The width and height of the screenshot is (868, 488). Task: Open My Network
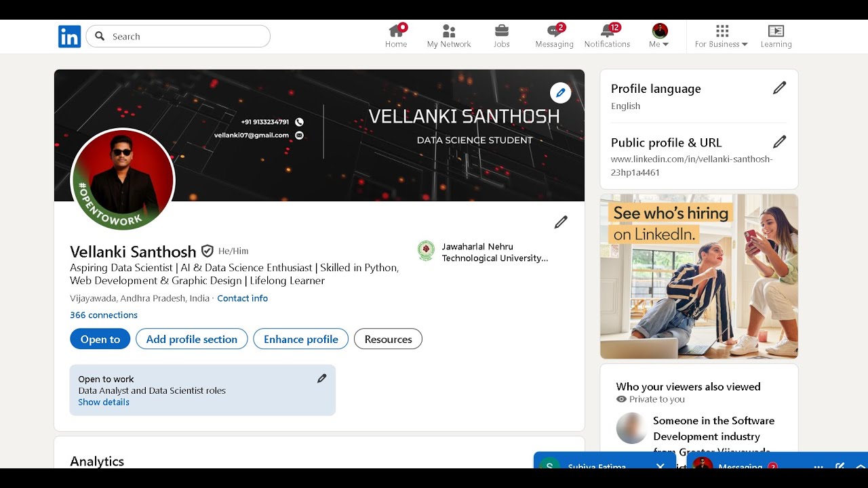tap(449, 37)
